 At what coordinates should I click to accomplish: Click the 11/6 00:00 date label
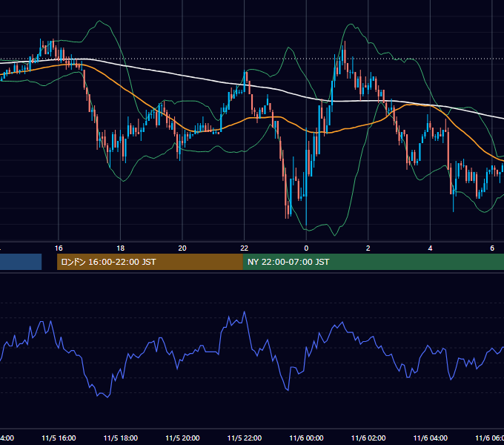pos(306,438)
